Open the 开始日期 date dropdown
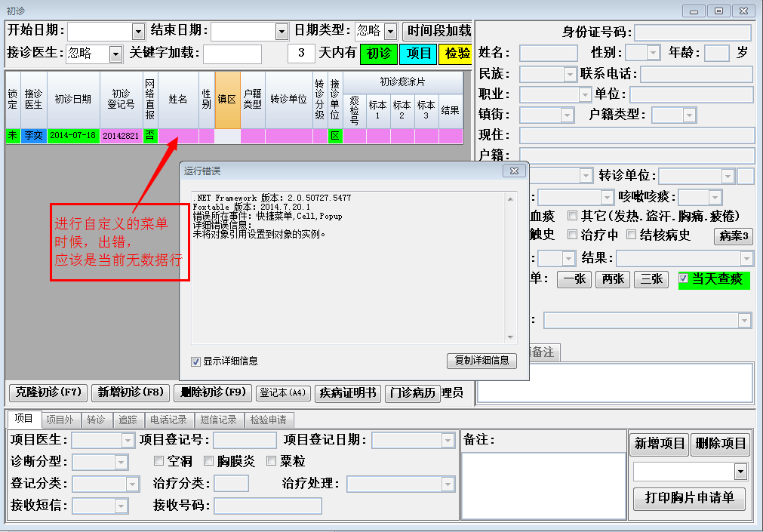The height and width of the screenshot is (532, 763). pos(138,31)
